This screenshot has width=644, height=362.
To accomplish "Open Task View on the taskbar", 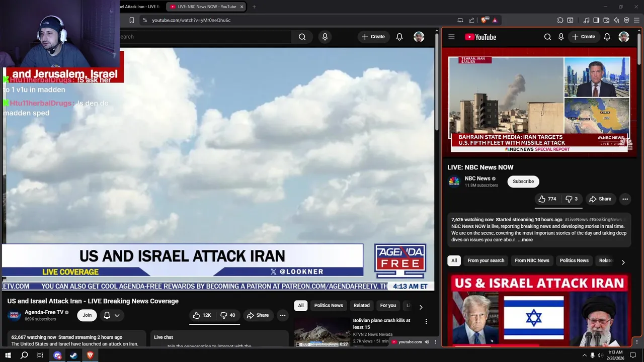I will click(40, 355).
